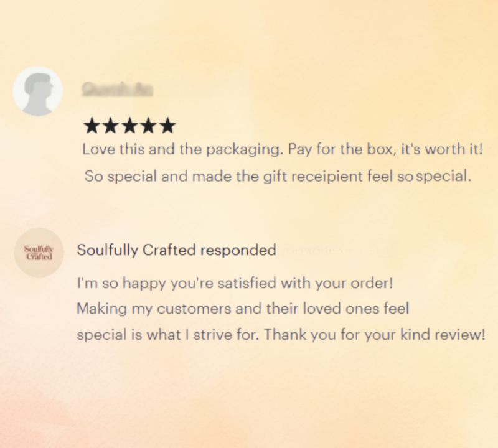
Task: Click the word "Crafted" in the response heading
Action: click(169, 250)
